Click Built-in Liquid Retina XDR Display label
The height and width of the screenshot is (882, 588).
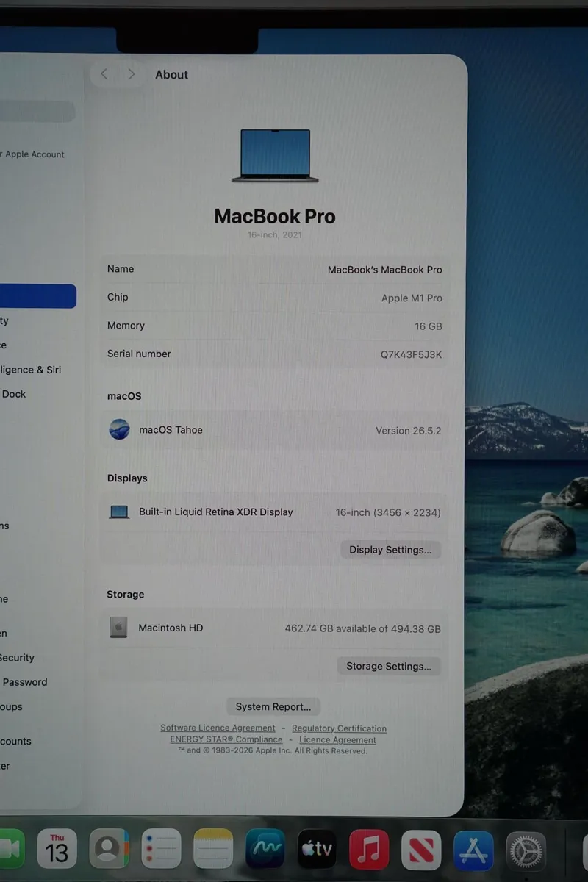click(216, 512)
